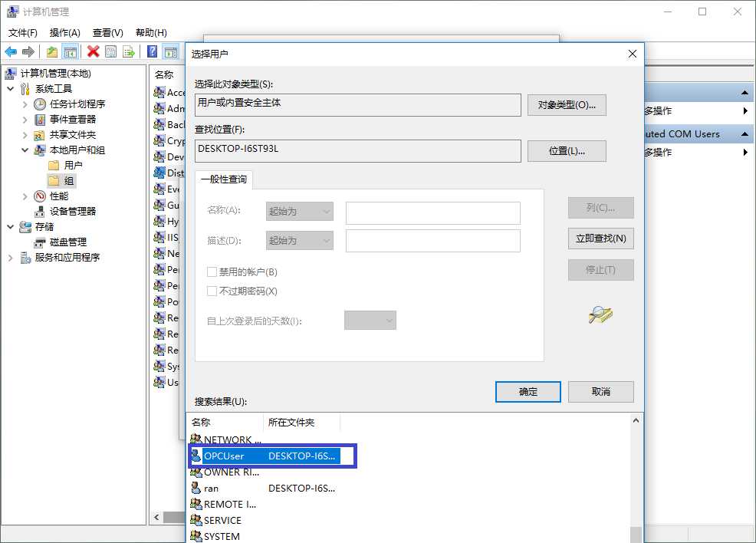Close the 选择用户 dialog

tap(632, 54)
